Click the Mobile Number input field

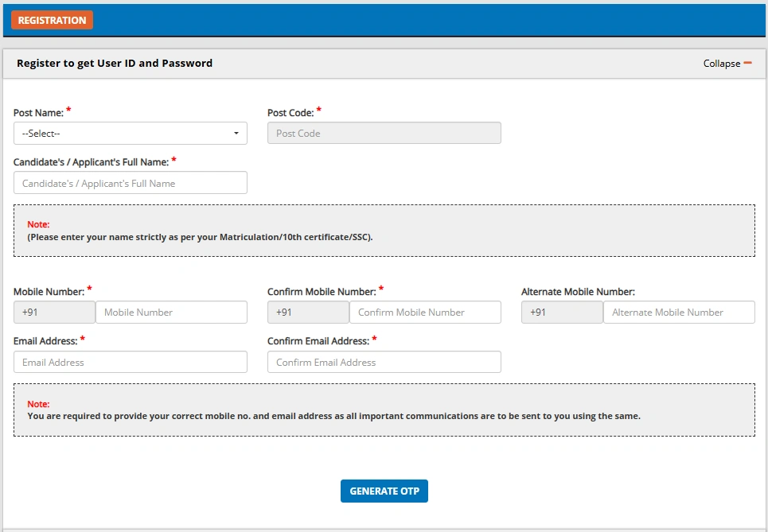171,313
